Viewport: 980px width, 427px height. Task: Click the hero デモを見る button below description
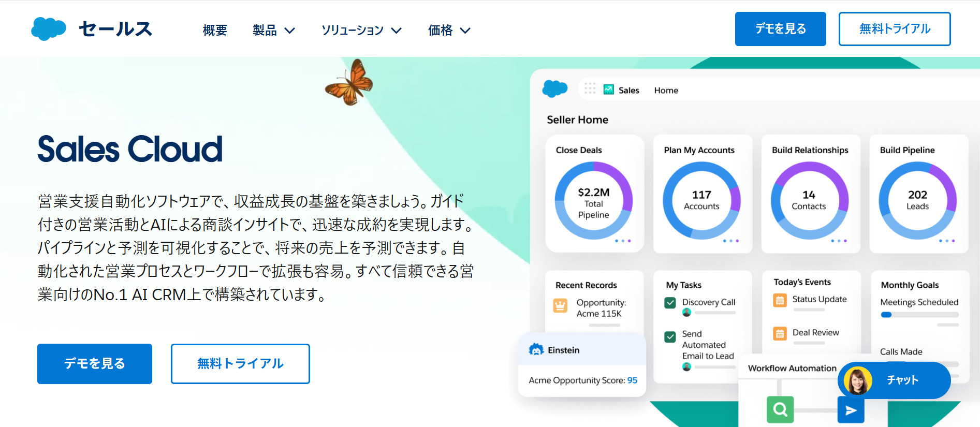[95, 364]
